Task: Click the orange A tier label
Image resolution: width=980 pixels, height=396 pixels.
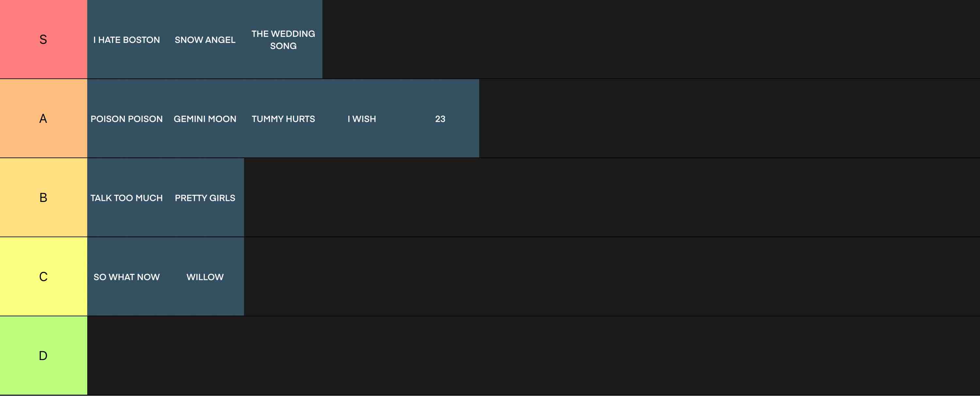Action: point(43,118)
